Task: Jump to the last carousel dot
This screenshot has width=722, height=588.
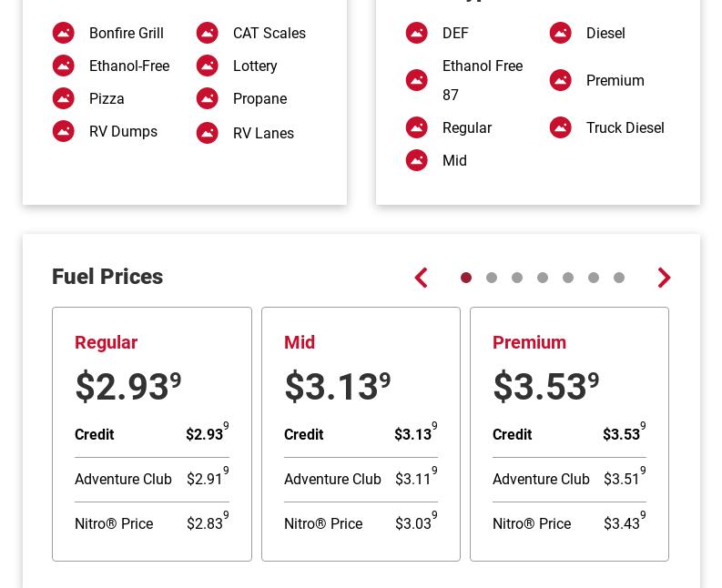Action: (x=619, y=278)
